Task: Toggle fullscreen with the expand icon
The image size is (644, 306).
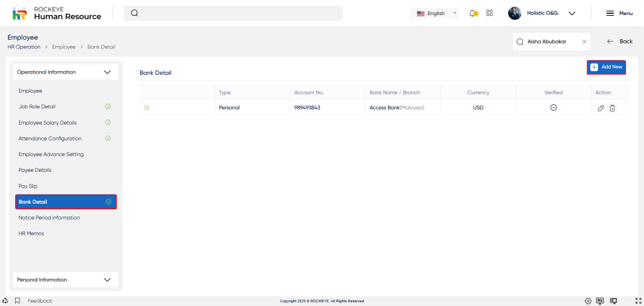Action: click(638, 301)
